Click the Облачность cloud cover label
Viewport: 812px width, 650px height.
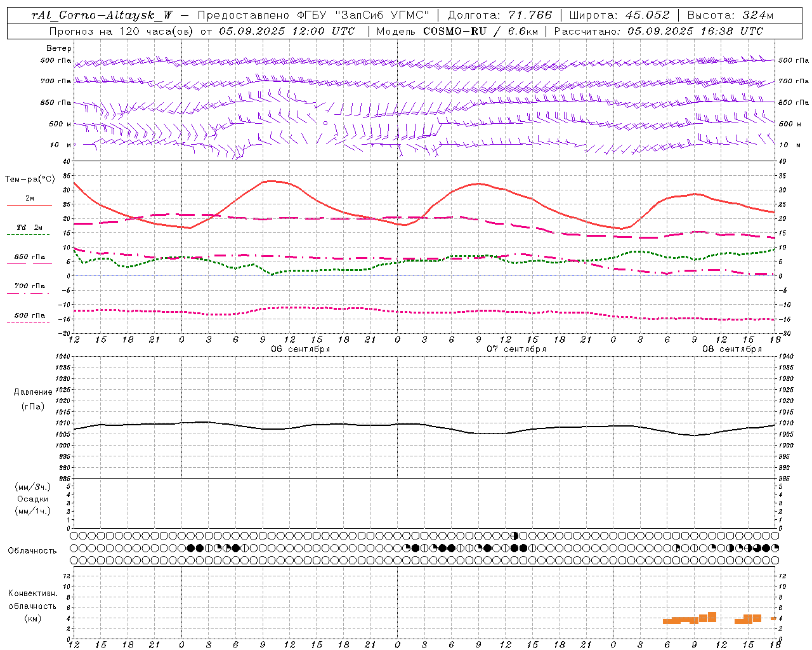(x=32, y=550)
